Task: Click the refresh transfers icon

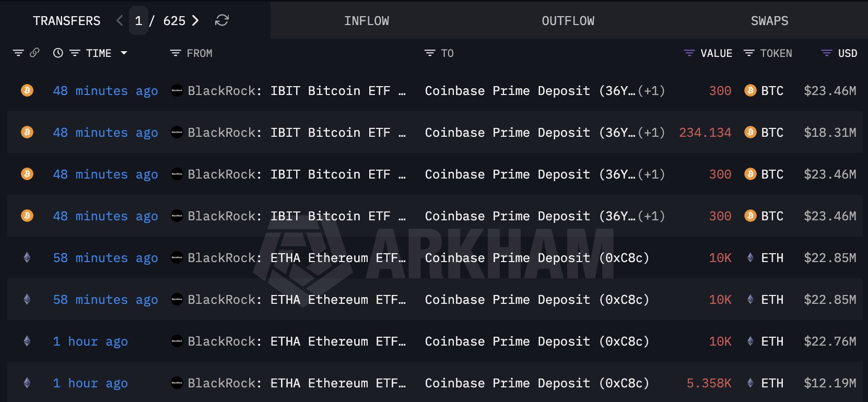Action: click(222, 20)
